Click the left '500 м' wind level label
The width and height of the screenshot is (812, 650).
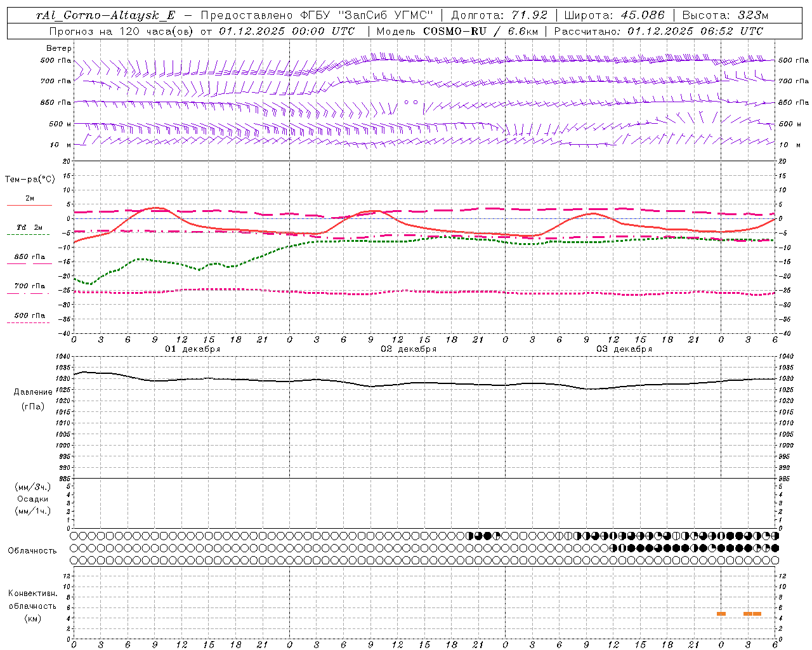[x=60, y=124]
